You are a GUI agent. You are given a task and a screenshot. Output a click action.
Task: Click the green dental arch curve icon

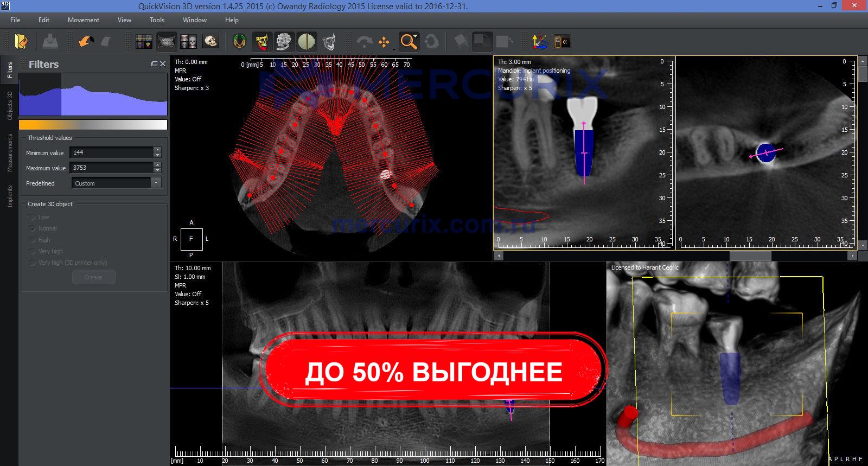coord(239,41)
